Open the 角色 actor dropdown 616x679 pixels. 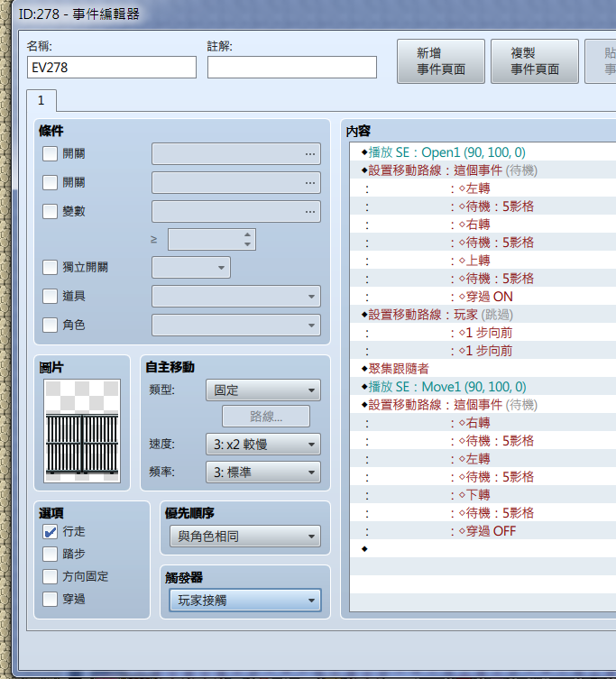pyautogui.click(x=236, y=325)
